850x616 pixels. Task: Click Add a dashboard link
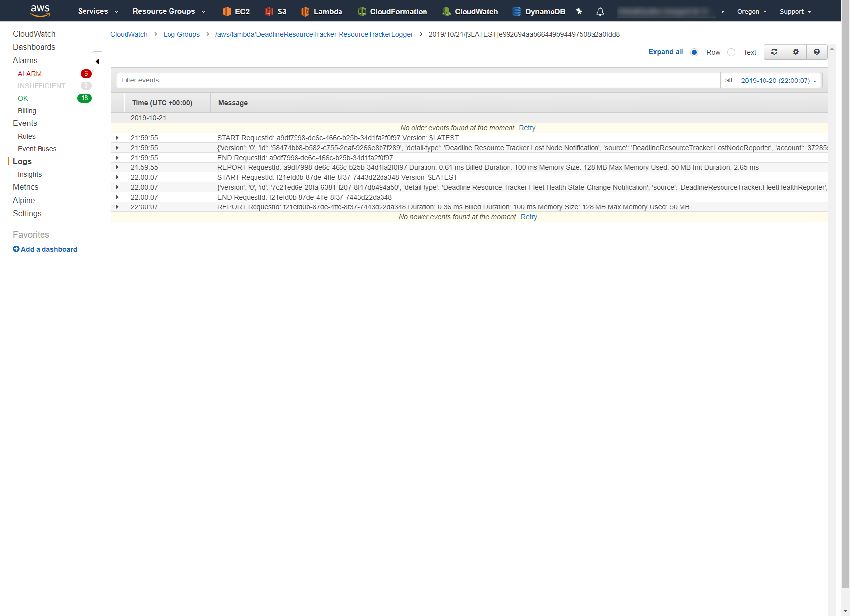49,249
